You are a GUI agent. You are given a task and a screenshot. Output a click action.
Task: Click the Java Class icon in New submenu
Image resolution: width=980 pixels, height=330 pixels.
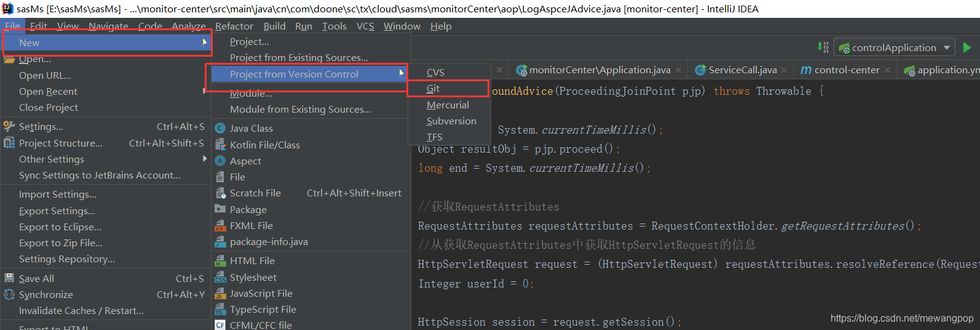(x=220, y=128)
